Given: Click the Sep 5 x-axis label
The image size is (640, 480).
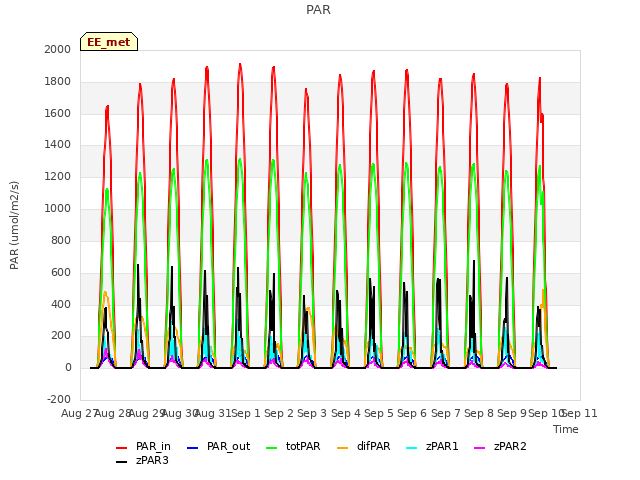Looking at the screenshot, I should [379, 413].
